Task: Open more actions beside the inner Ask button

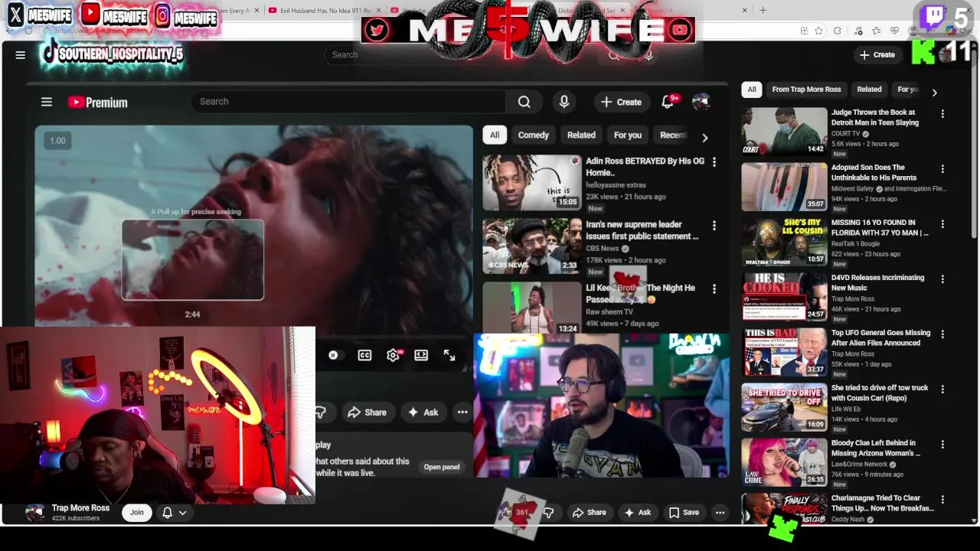Action: (462, 412)
